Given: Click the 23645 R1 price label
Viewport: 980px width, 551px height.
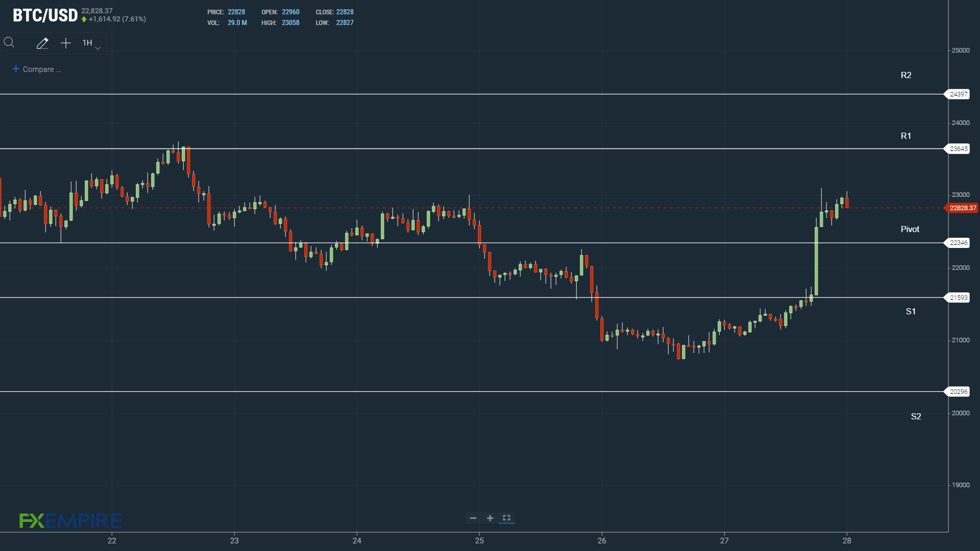Looking at the screenshot, I should tap(957, 149).
